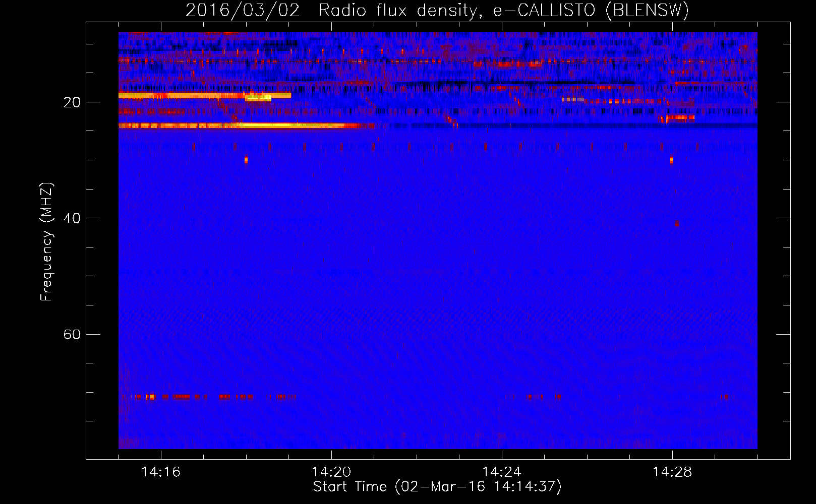
Task: Click the "14:20" time tick label
Action: pos(331,472)
